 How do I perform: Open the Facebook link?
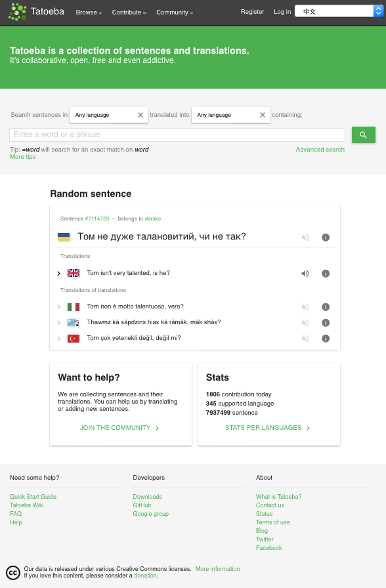[269, 548]
